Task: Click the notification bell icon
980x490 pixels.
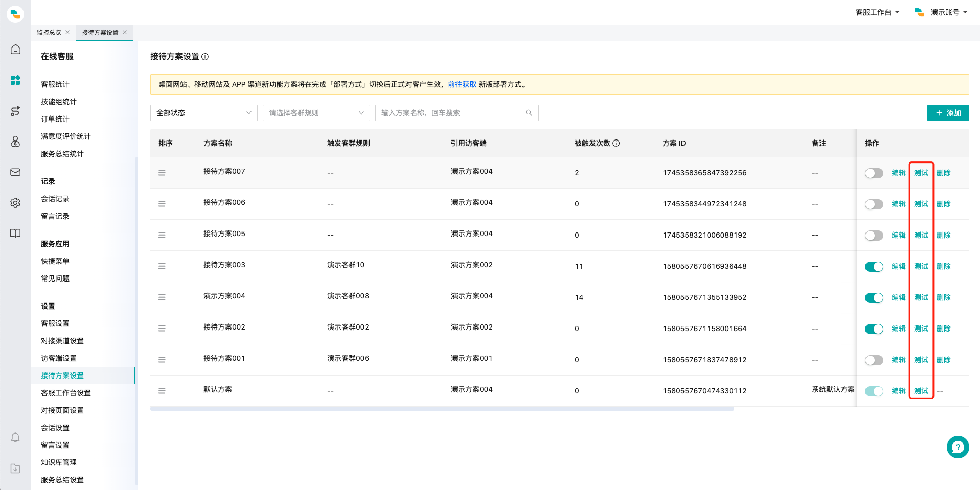Action: click(15, 438)
